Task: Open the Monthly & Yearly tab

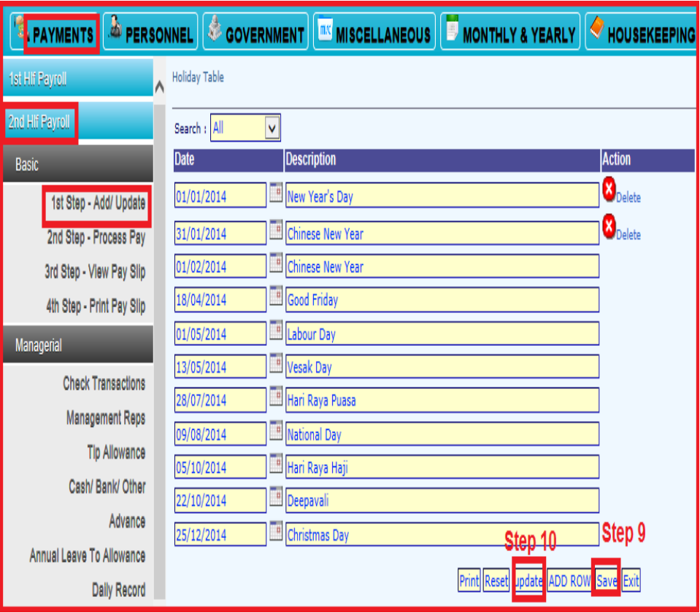Action: (x=510, y=34)
